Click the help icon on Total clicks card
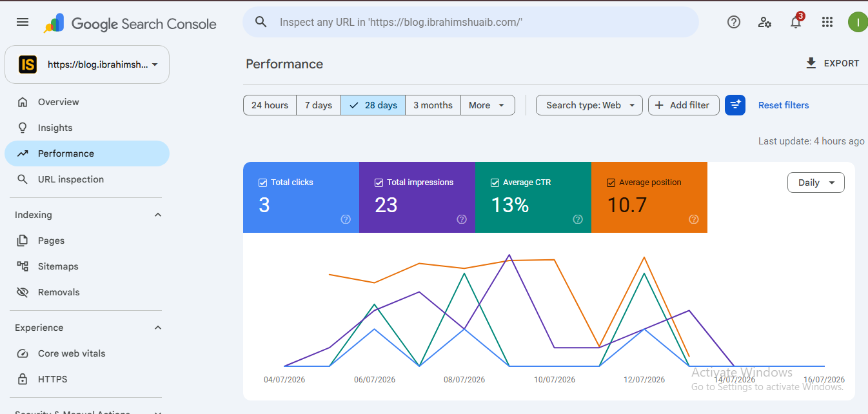This screenshot has width=868, height=414. click(346, 219)
